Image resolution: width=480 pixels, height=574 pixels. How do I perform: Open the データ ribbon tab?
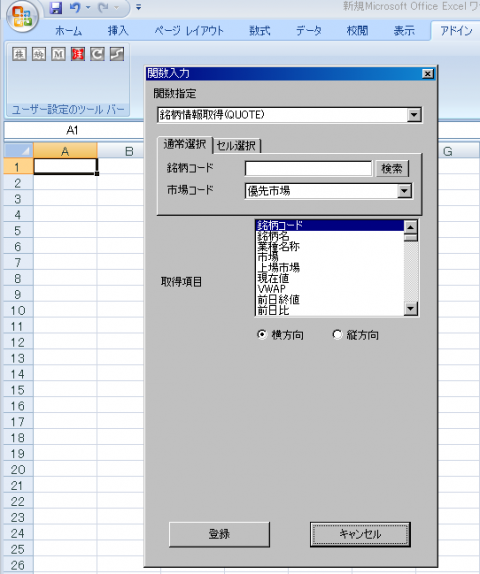308,31
